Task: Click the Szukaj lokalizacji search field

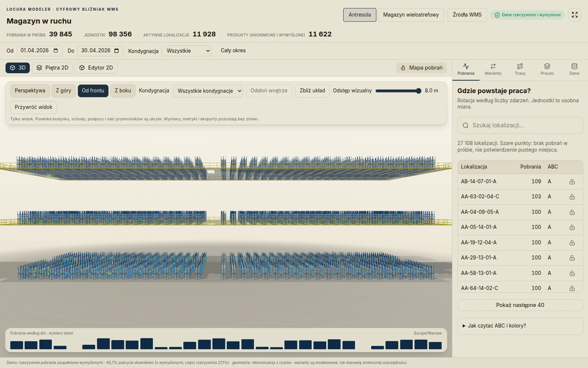Action: coord(520,125)
